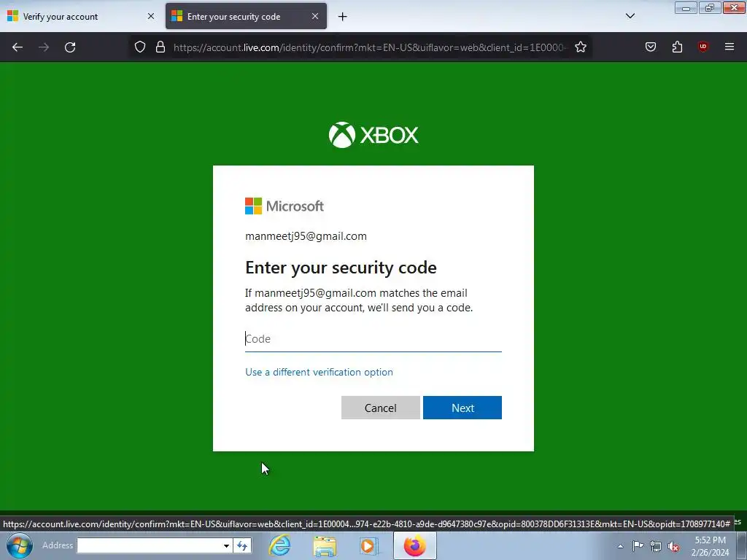Close the Enter your security code tab

point(315,16)
